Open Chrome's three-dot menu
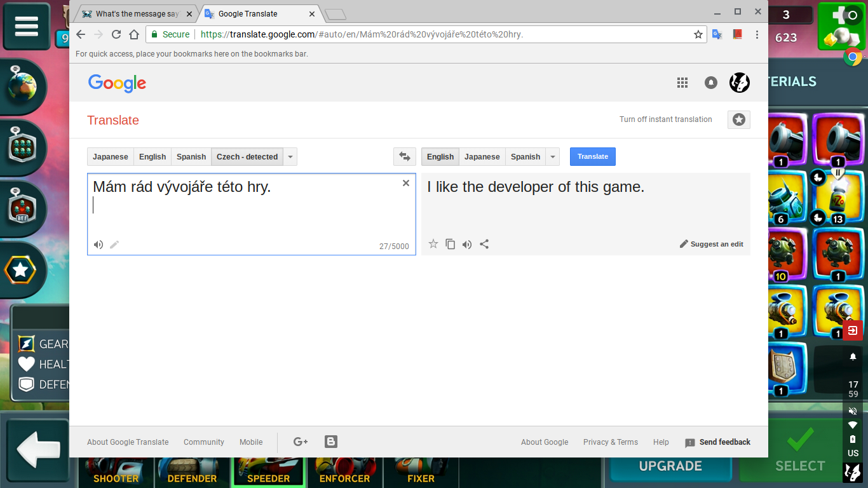The width and height of the screenshot is (868, 488). [x=757, y=34]
